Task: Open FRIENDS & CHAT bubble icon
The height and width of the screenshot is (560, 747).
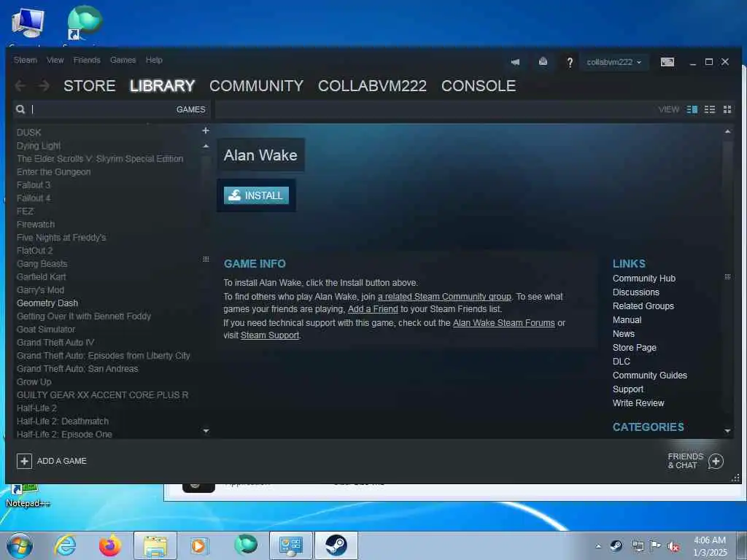Action: click(x=716, y=461)
